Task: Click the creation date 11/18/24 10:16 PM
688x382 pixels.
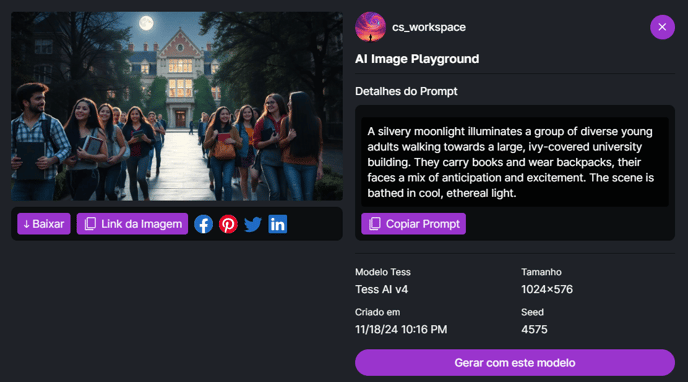Action: (x=401, y=329)
